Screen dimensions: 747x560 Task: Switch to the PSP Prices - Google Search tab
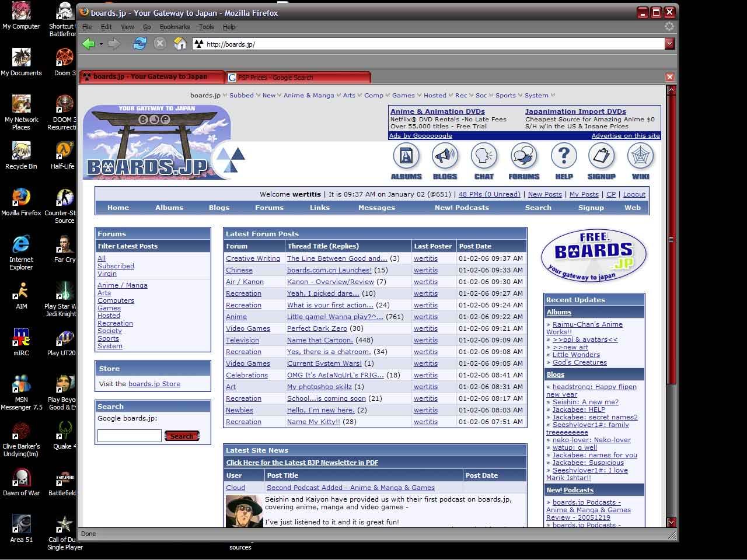point(298,77)
